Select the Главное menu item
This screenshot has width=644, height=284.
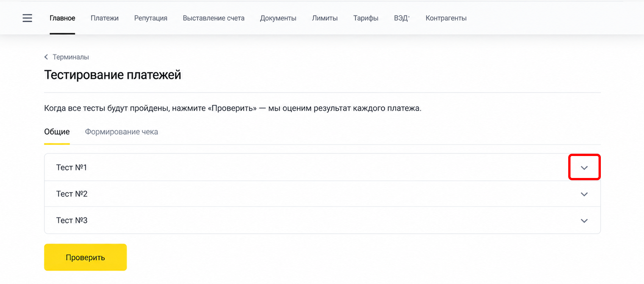[63, 18]
